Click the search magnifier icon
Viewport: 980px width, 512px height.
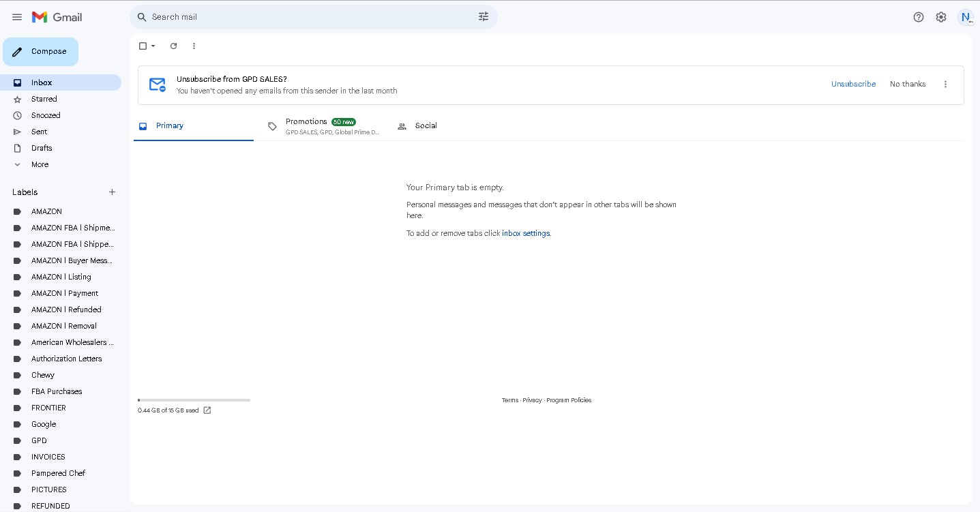pyautogui.click(x=142, y=17)
